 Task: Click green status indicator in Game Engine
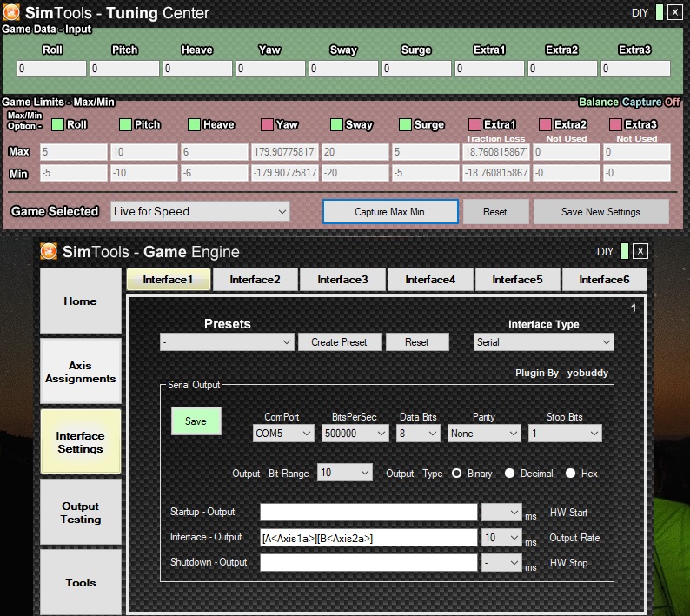point(625,252)
